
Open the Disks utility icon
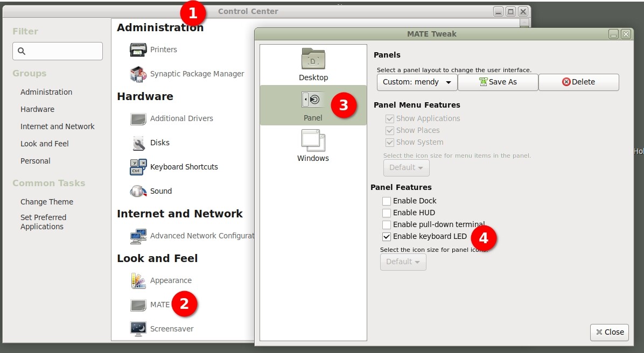pos(139,143)
